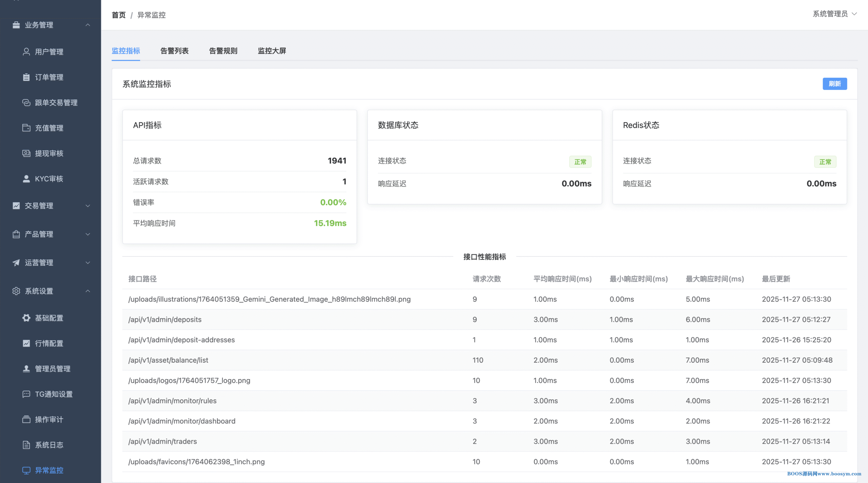Select the /api/v1/admin/deposits table row
868x483 pixels.
coord(165,320)
